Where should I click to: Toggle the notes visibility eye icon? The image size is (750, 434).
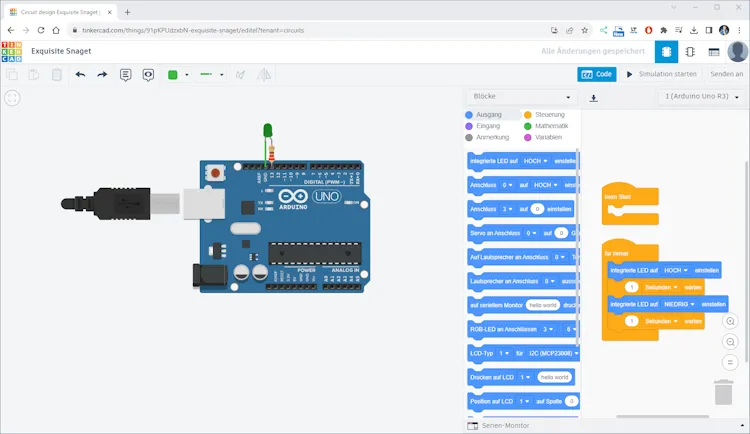coord(148,75)
